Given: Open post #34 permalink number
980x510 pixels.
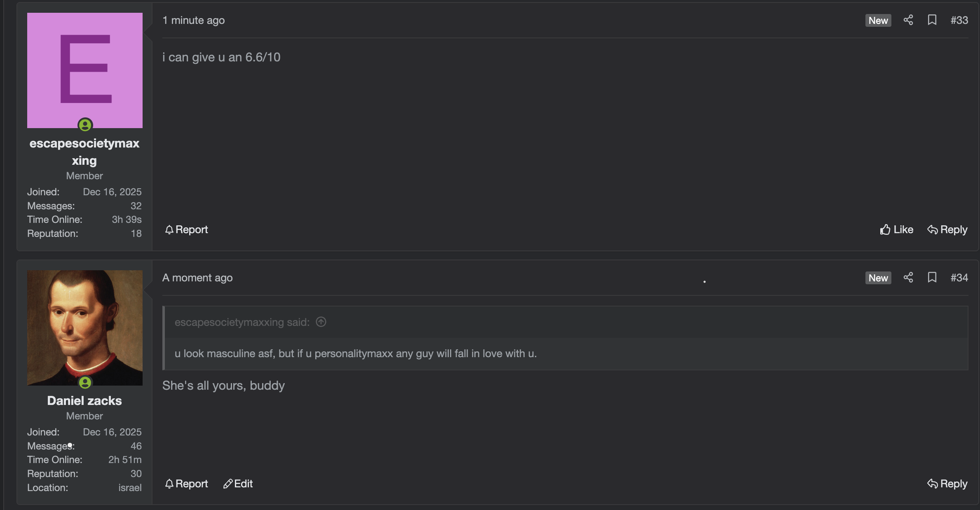Looking at the screenshot, I should pos(959,278).
